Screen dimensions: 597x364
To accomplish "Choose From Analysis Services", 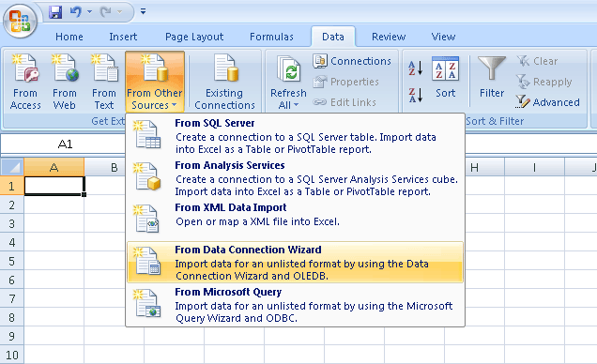I will click(295, 178).
